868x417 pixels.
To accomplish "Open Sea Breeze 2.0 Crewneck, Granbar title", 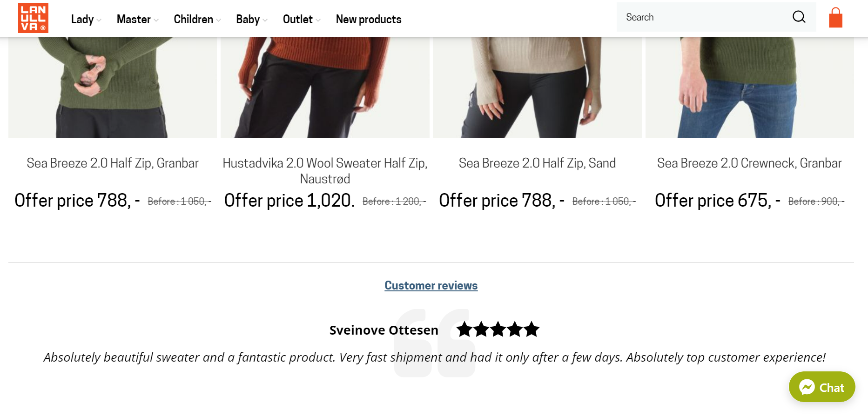I will [749, 163].
